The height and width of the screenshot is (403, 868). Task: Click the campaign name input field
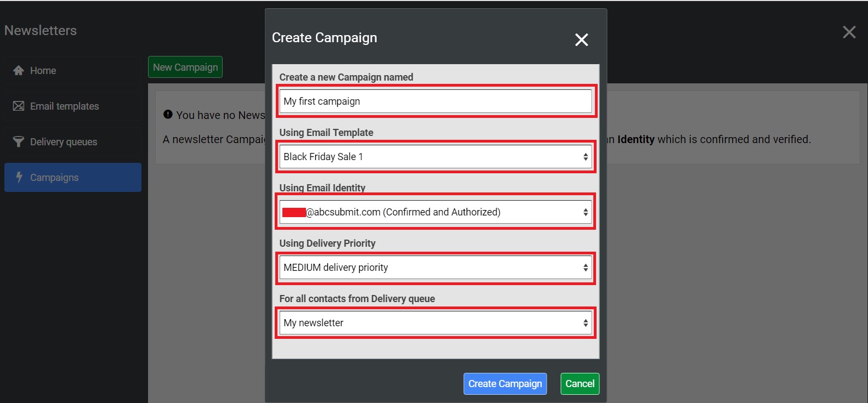[435, 101]
